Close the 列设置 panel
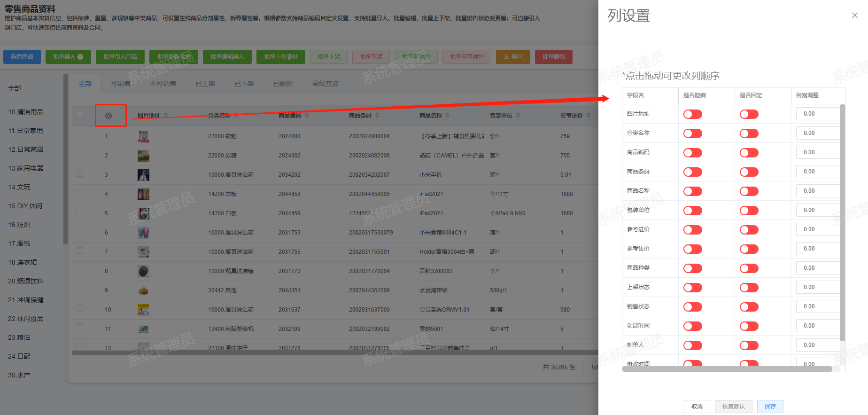 (x=855, y=16)
